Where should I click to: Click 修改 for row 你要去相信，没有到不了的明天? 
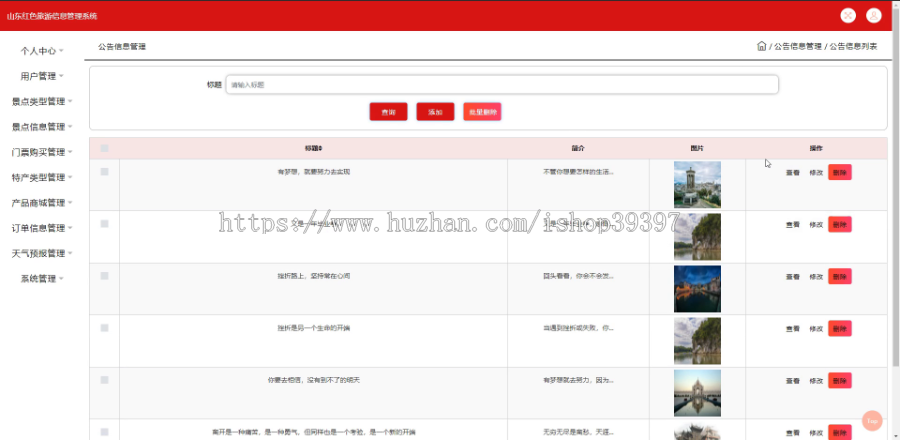[816, 380]
